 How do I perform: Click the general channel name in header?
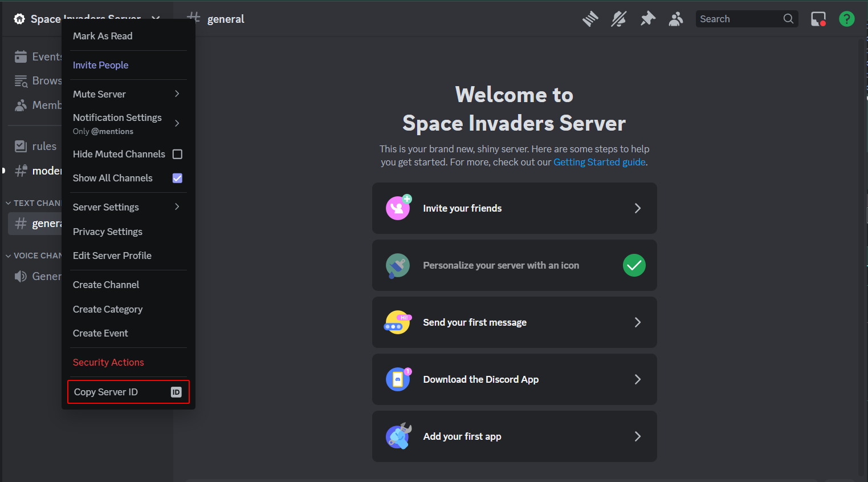pos(226,19)
